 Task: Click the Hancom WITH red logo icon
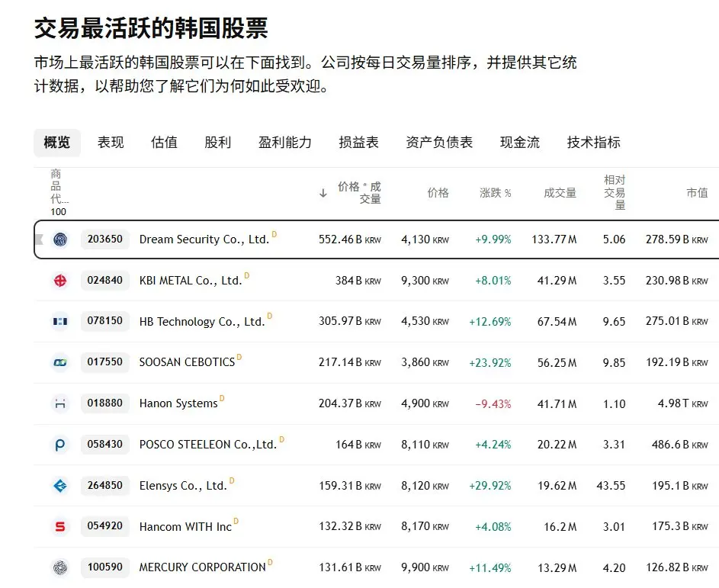pos(60,526)
